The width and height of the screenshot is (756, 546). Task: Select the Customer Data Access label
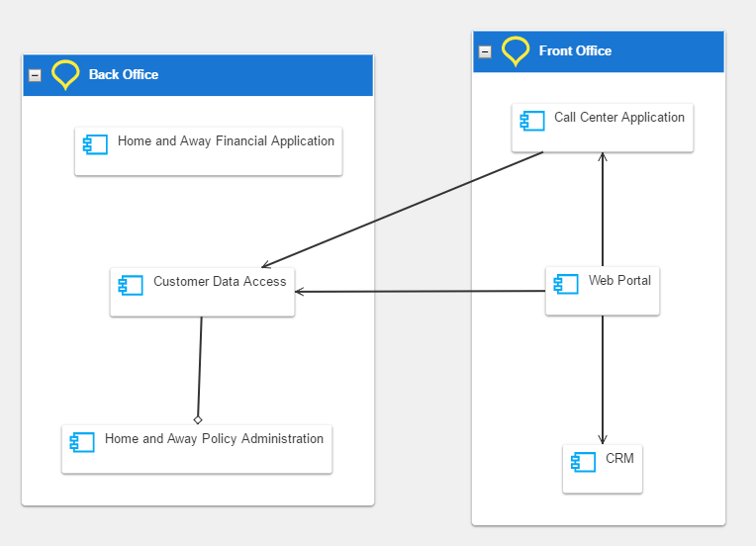[220, 282]
